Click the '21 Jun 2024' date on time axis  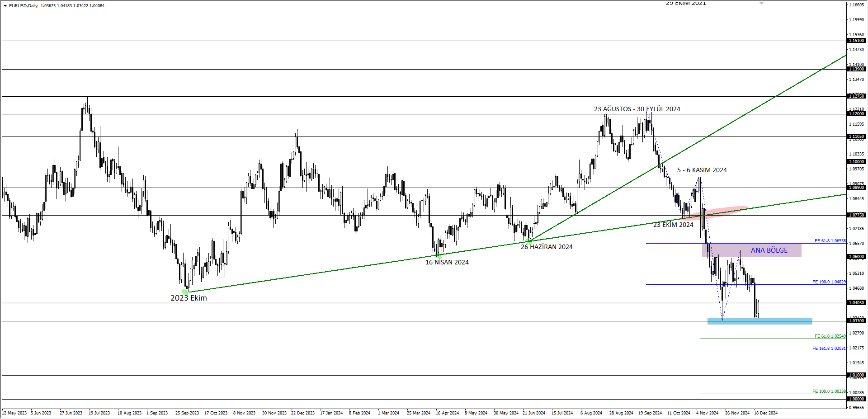point(534,413)
